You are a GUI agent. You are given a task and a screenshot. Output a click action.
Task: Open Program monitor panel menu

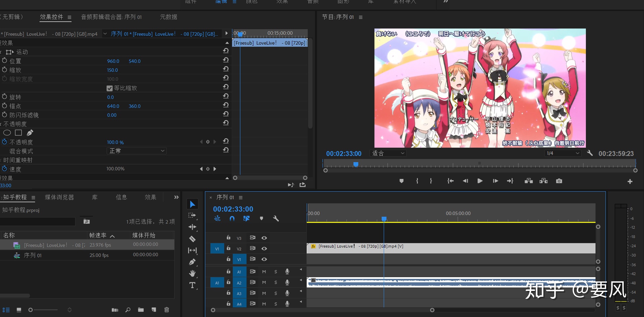click(361, 17)
